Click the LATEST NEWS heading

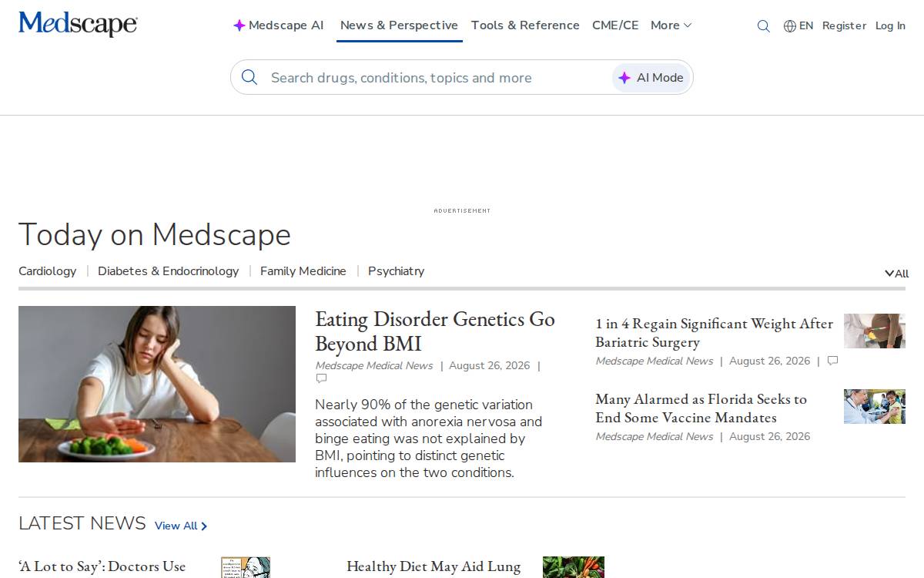[82, 523]
